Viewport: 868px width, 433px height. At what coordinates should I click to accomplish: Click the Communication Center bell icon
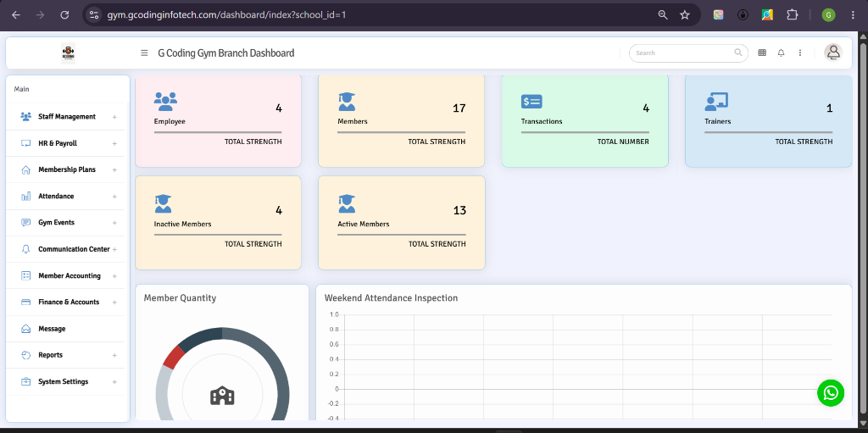[x=26, y=249]
